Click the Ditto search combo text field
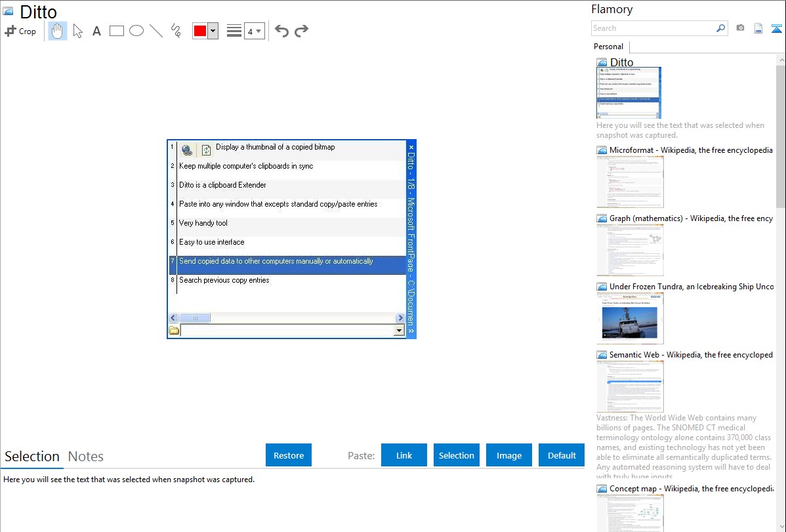Viewport: 786px width, 532px height. [x=287, y=331]
